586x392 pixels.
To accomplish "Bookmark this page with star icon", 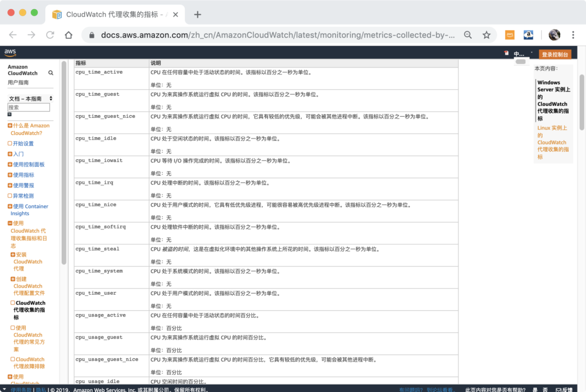I will [x=486, y=35].
